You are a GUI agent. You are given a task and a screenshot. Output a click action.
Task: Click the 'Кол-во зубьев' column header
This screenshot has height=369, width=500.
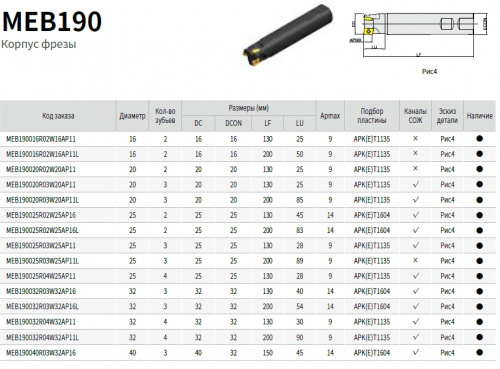coord(165,116)
